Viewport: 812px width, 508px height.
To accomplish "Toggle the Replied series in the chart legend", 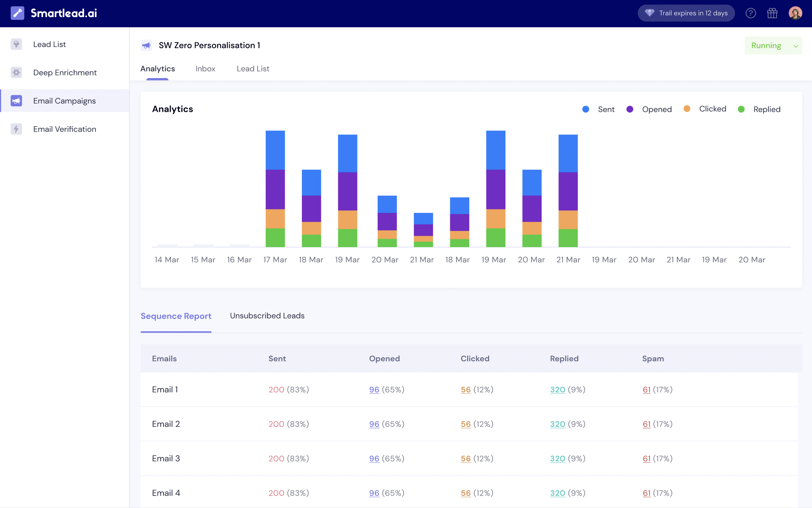I will point(759,109).
